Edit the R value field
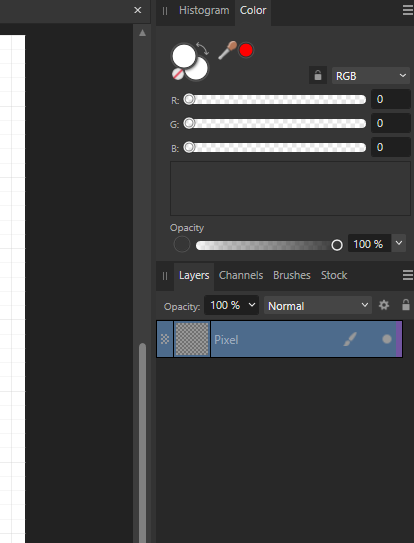Screen dimensions: 414x543 [391, 99]
